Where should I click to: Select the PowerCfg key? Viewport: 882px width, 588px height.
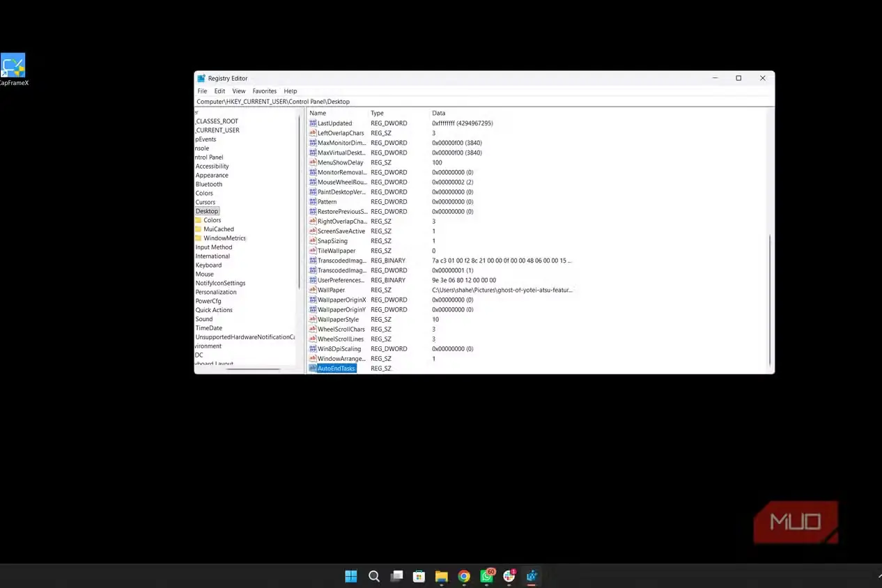(208, 302)
